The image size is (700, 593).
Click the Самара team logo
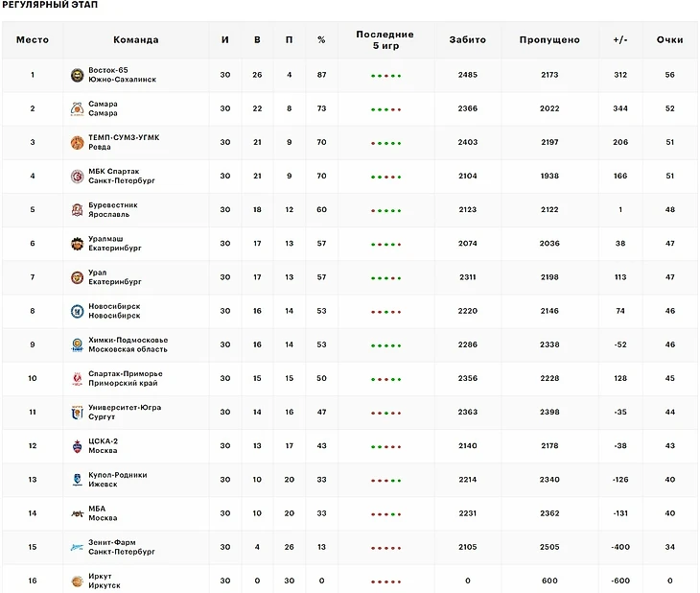point(77,108)
